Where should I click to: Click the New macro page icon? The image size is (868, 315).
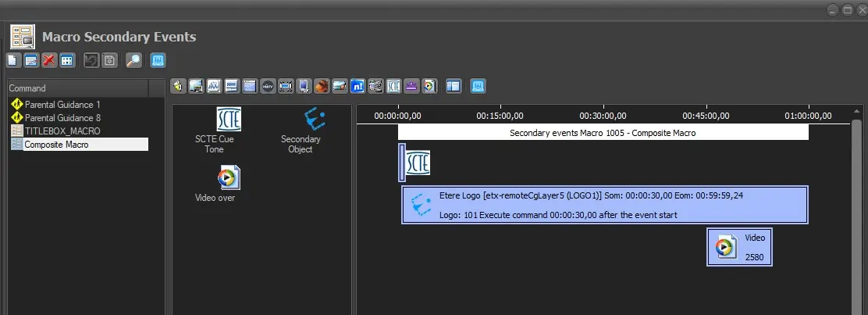[x=12, y=60]
